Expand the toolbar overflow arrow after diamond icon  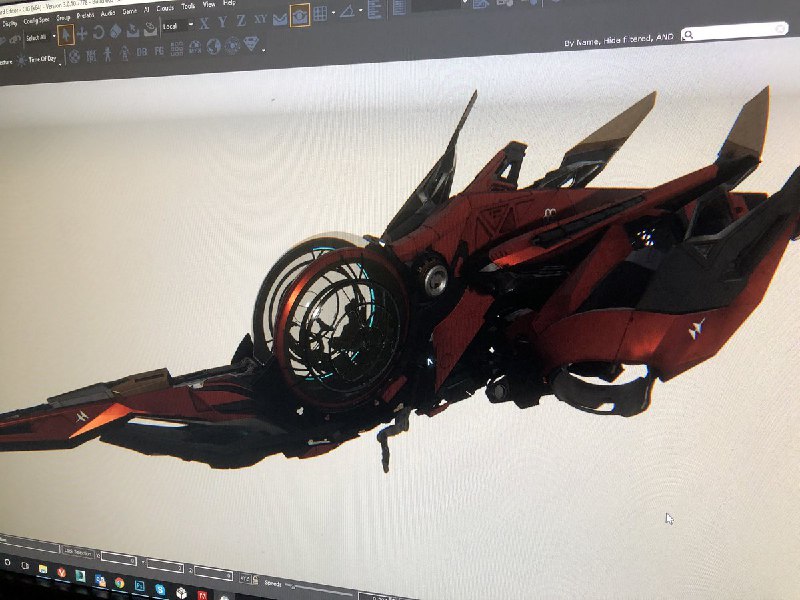(x=263, y=50)
